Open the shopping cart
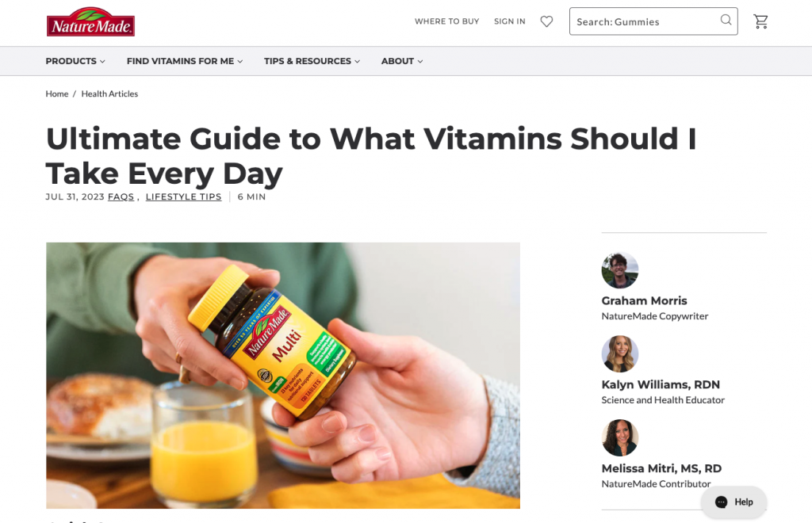812x523 pixels. point(760,21)
